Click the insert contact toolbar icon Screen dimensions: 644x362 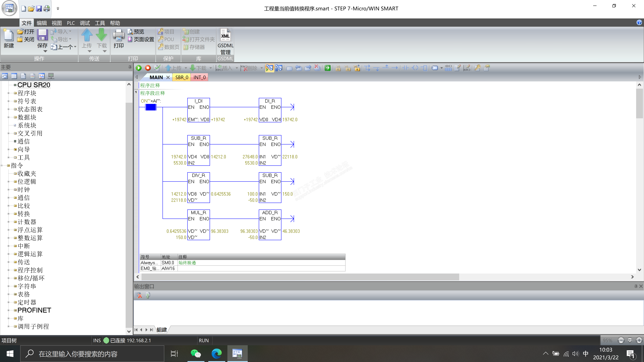[406, 68]
